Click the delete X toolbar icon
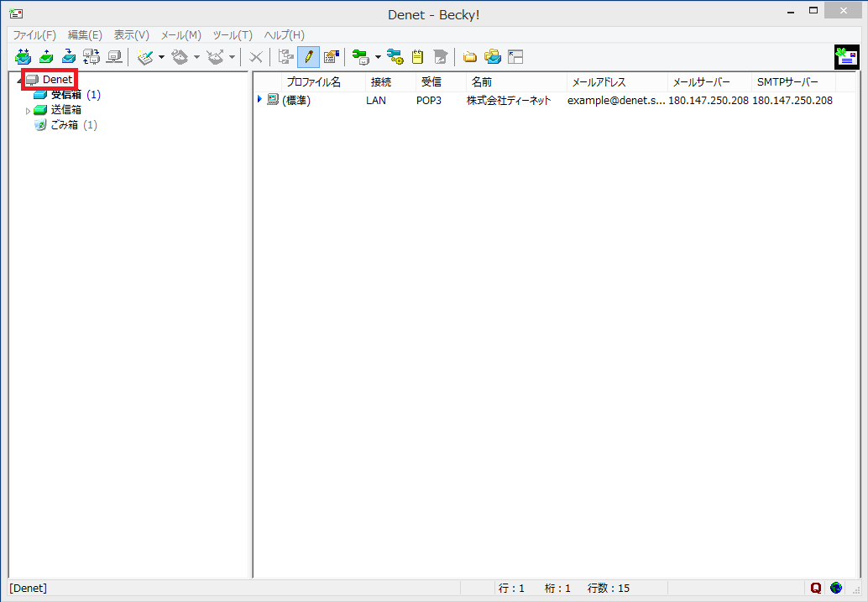 point(256,56)
